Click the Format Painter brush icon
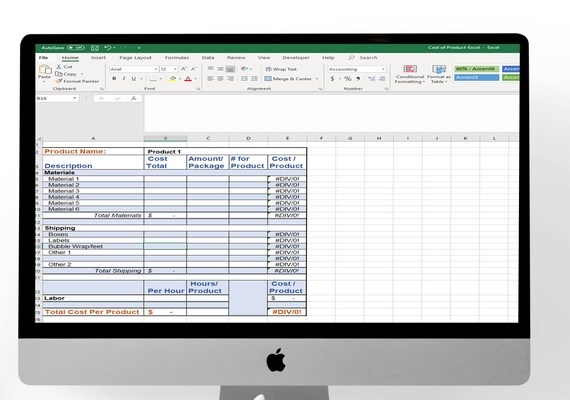The width and height of the screenshot is (570, 400). click(59, 81)
